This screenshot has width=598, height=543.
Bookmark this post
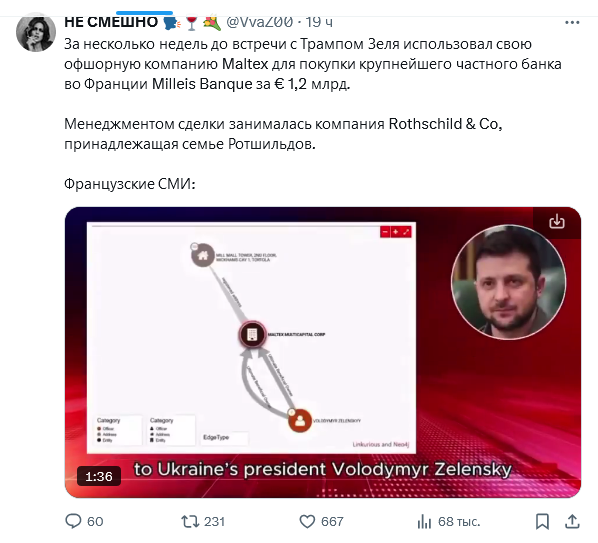pyautogui.click(x=542, y=521)
